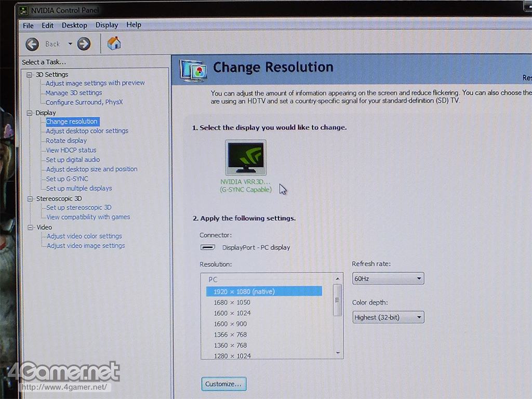The image size is (532, 399).
Task: Select the NVIDIA VRR 3D display thumbnail
Action: pyautogui.click(x=246, y=158)
